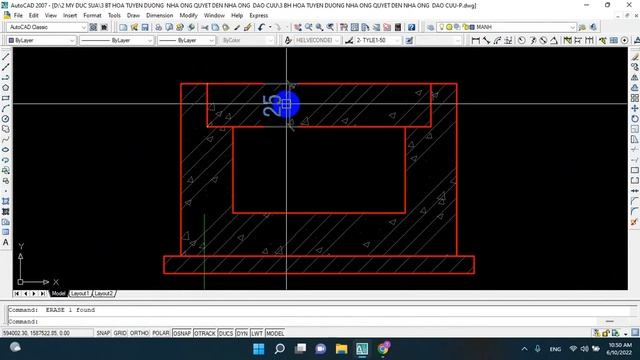Open the ByLayer lineweight dropdown

[186, 40]
